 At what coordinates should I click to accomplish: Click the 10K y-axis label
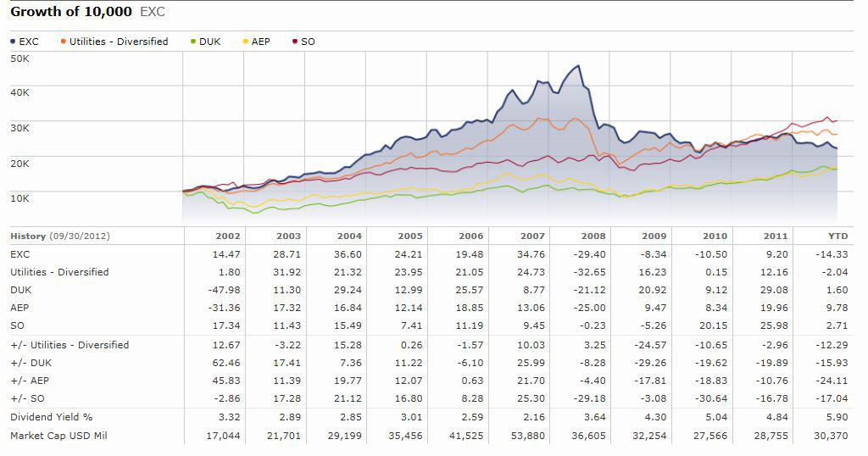[x=20, y=198]
